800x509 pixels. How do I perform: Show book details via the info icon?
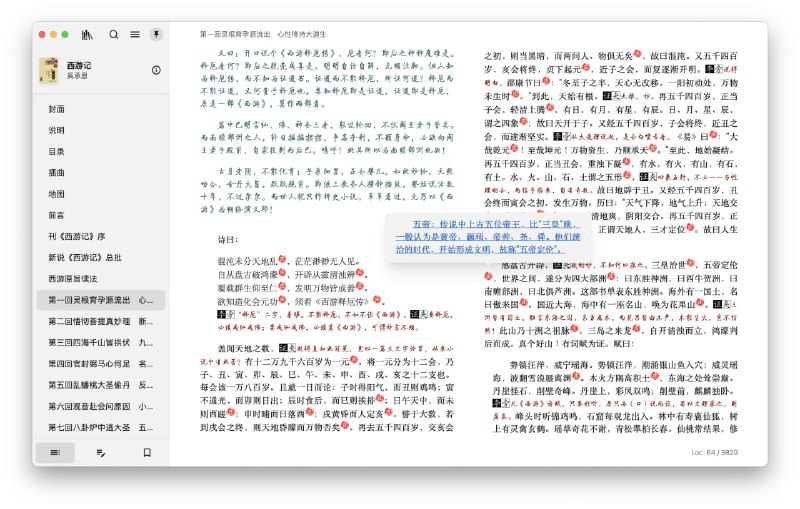tap(156, 70)
